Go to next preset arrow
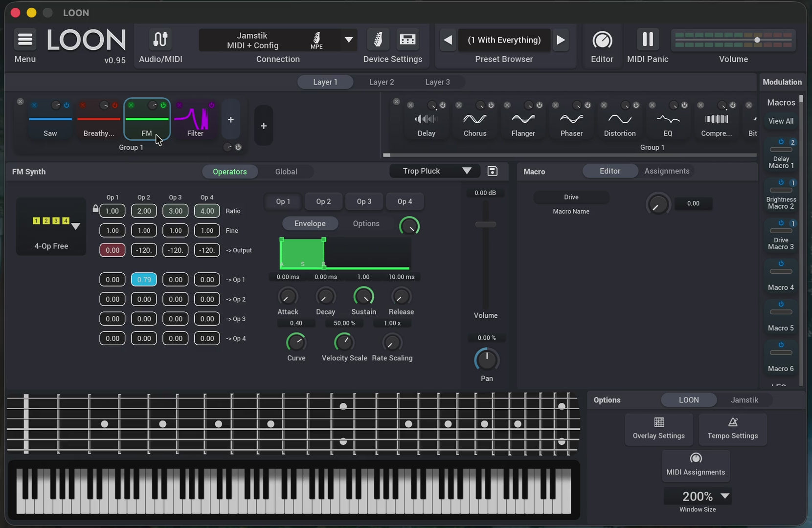 [x=561, y=40]
